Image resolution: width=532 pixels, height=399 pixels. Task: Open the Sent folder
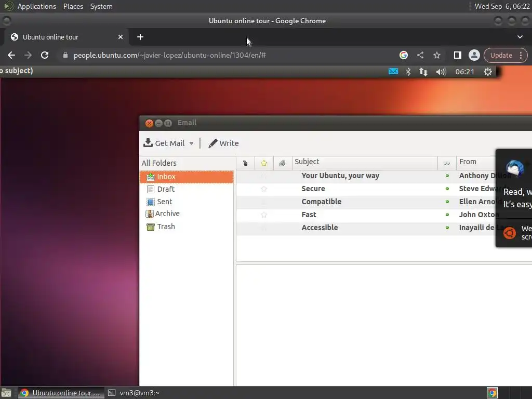tap(159, 202)
